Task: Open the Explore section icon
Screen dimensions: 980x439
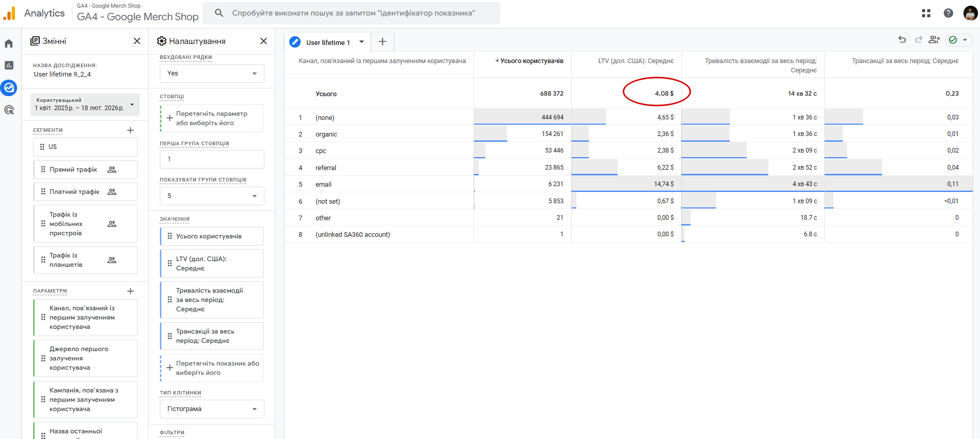Action: pos(9,88)
